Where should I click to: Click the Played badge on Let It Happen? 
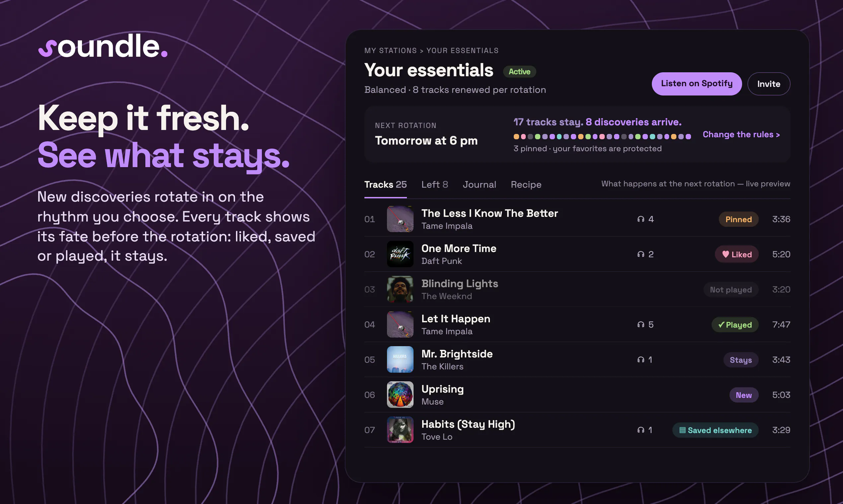click(735, 325)
